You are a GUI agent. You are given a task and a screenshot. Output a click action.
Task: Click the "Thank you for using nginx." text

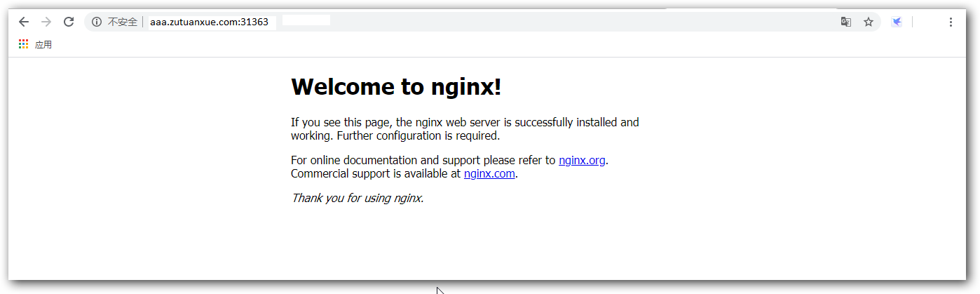pos(358,198)
